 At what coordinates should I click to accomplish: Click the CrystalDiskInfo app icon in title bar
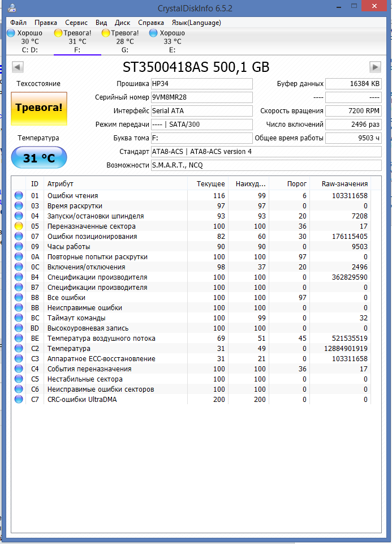[12, 7]
